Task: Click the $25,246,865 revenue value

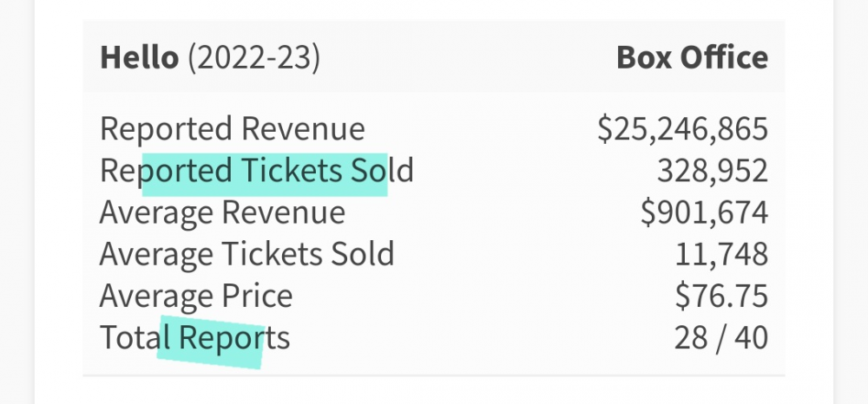Action: click(682, 129)
